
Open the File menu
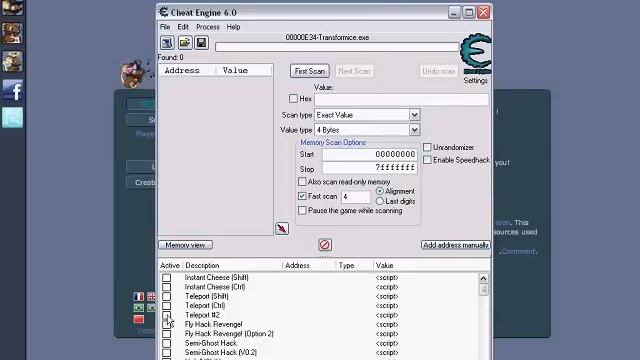coord(165,27)
